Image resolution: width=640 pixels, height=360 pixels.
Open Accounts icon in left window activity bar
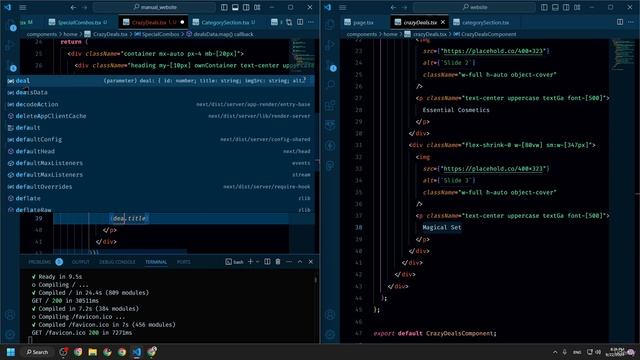click(10, 315)
